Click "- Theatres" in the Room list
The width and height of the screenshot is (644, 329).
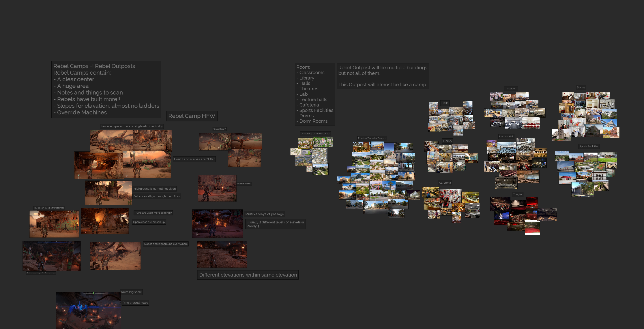point(307,89)
